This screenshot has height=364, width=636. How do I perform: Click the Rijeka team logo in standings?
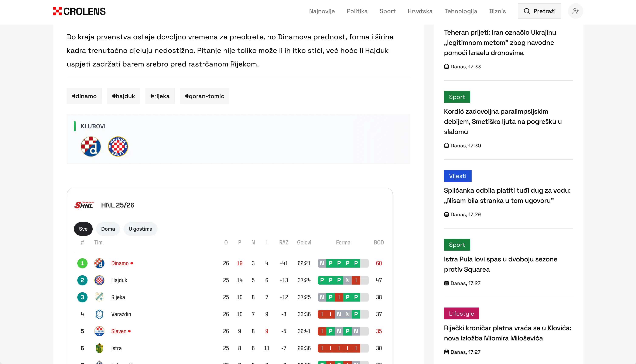pyautogui.click(x=99, y=297)
